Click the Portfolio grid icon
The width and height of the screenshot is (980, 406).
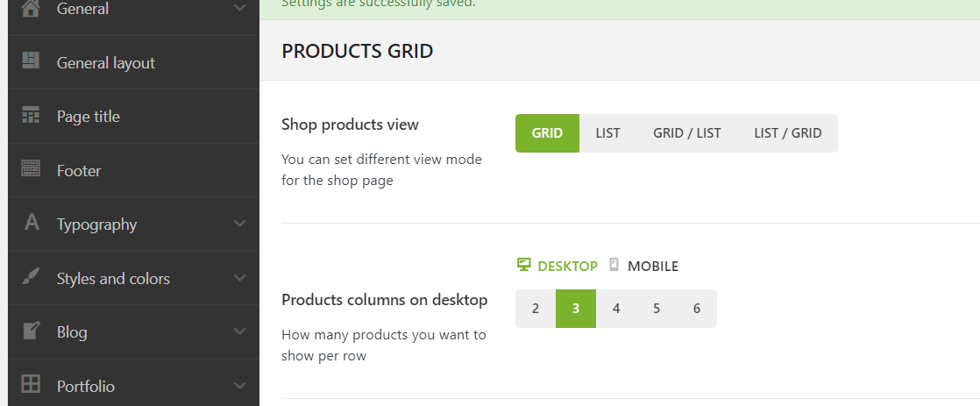[x=32, y=384]
